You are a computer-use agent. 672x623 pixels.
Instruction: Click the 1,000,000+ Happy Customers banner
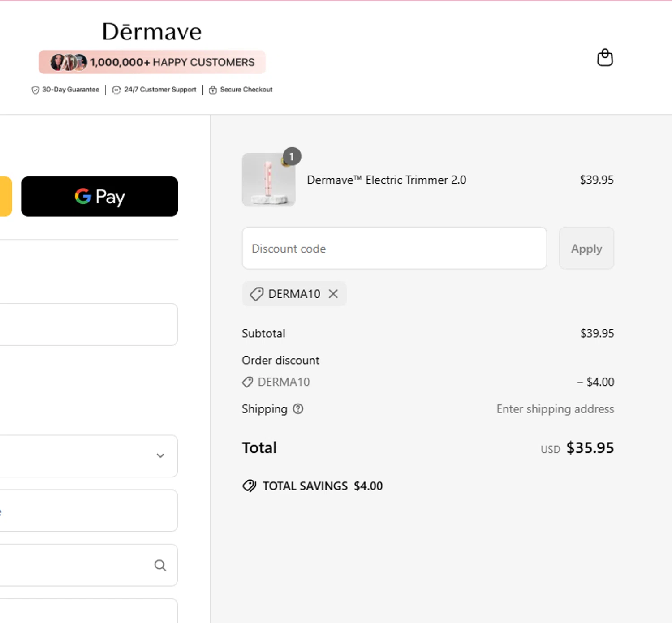[x=152, y=62]
